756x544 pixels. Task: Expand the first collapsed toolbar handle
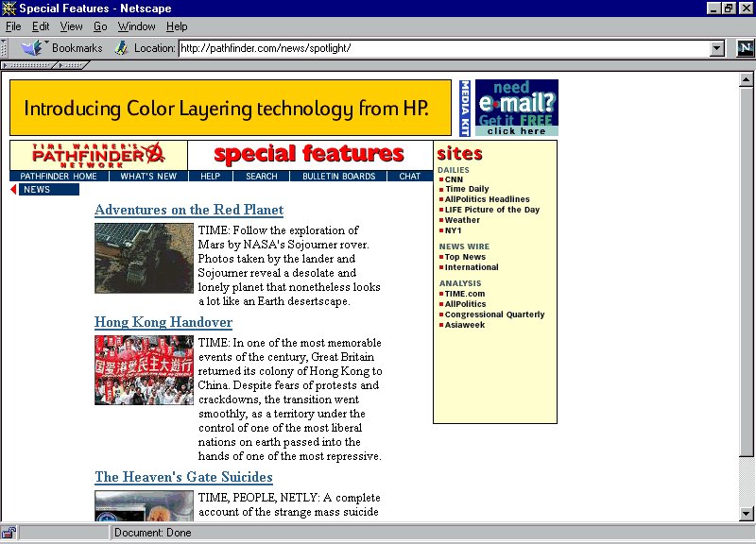tap(29, 65)
